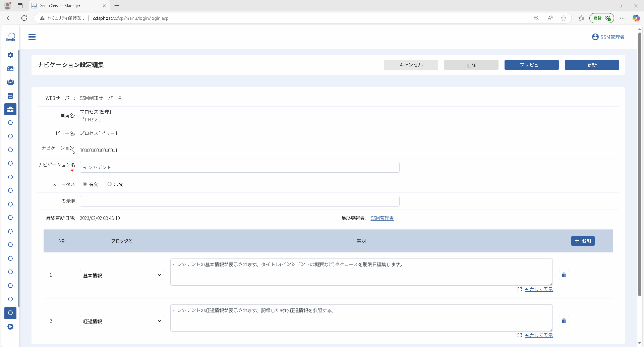Open the 経過情報 block name dropdown
This screenshot has width=644, height=347.
[122, 321]
